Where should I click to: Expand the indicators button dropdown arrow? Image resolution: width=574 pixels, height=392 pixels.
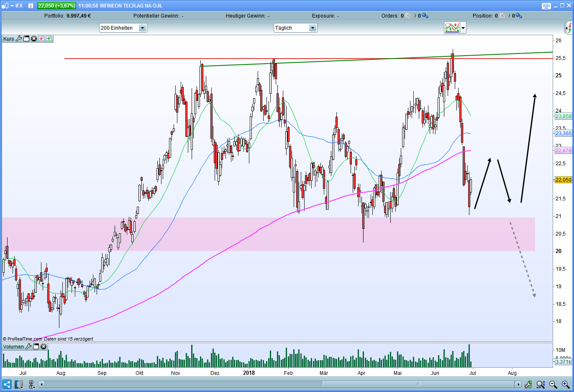pos(463,28)
